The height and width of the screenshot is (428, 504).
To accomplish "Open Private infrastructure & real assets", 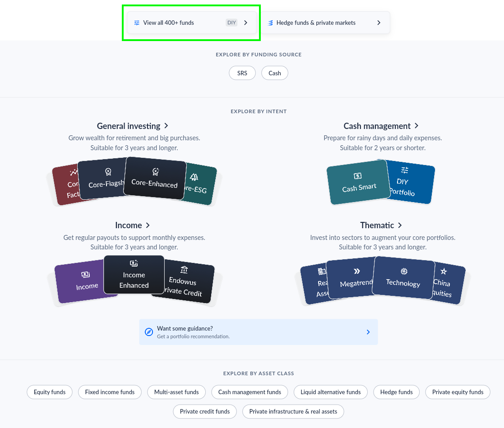I will [293, 411].
